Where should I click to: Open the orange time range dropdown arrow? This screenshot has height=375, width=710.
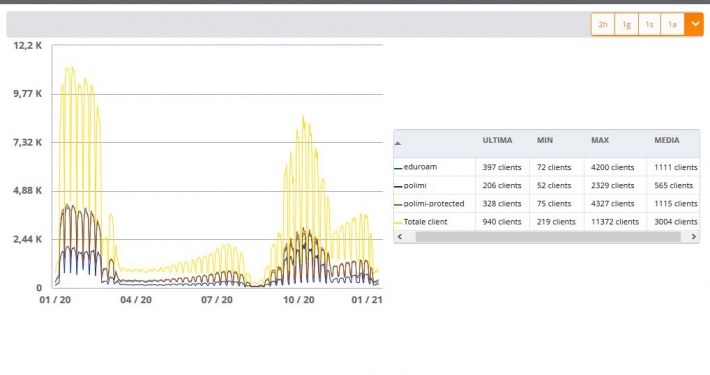[694, 24]
